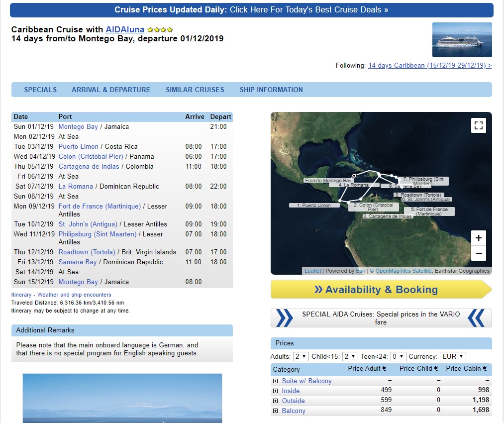Image resolution: width=504 pixels, height=423 pixels.
Task: Click the Puerto Limon map label
Action: [x=314, y=206]
